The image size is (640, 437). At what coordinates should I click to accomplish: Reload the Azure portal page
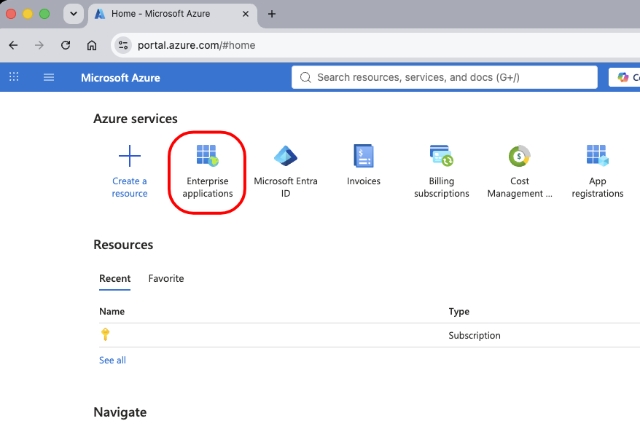pos(65,45)
